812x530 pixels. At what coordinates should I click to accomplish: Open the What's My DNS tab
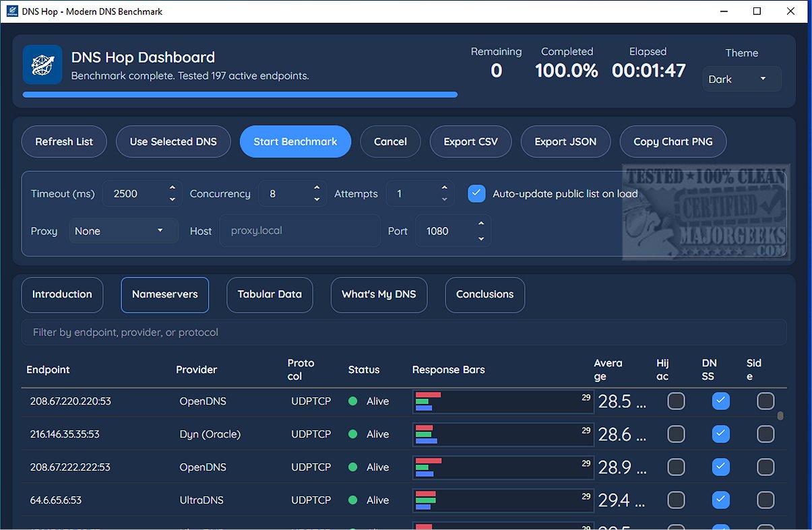(379, 294)
